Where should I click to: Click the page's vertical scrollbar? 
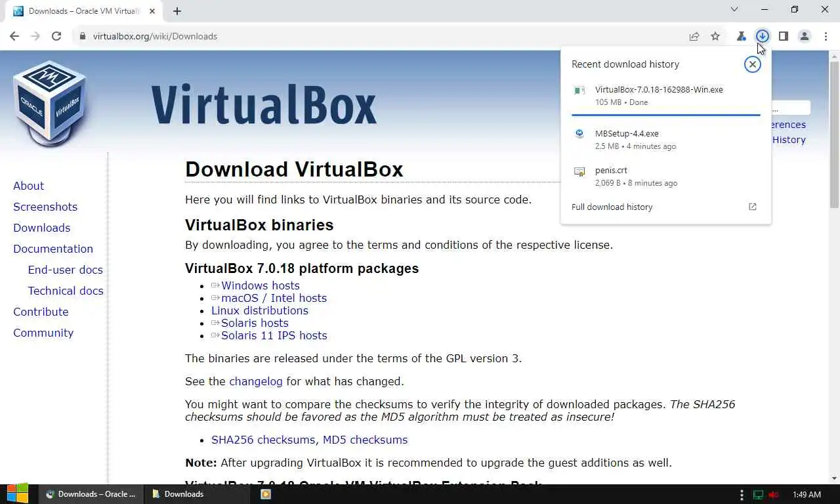pyautogui.click(x=834, y=135)
